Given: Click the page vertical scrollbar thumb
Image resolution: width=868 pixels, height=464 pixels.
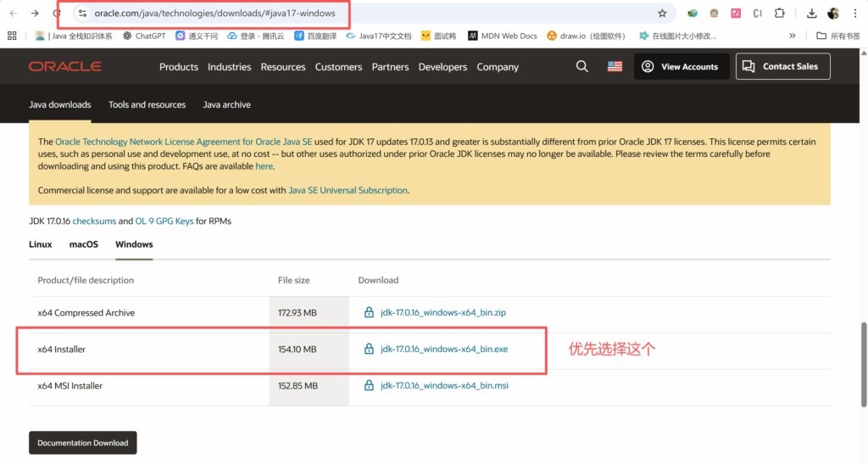Looking at the screenshot, I should coord(864,366).
